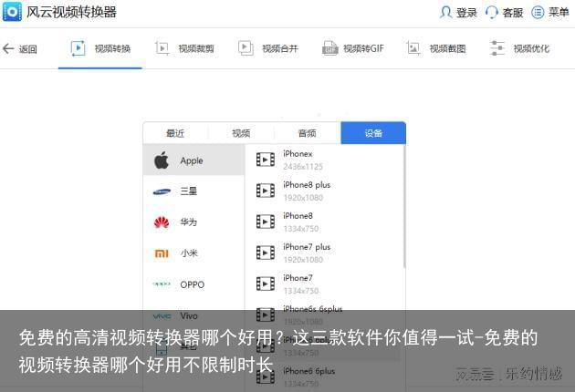Switch to the 最近 tab
This screenshot has height=392, width=575.
click(x=175, y=133)
